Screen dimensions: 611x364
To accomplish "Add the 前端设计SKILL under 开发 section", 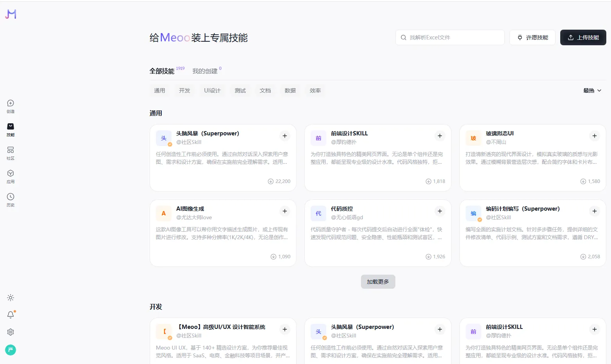I will click(595, 329).
